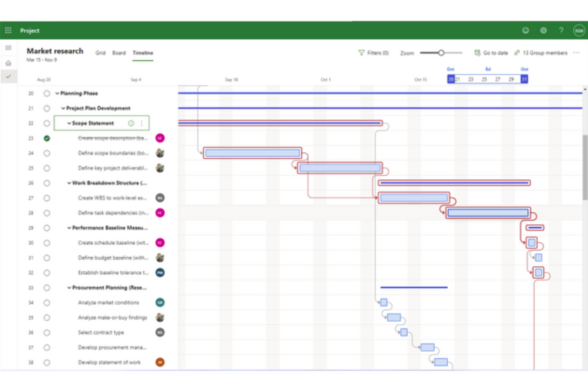
Task: Adjust the Zoom slider handle
Action: point(441,53)
